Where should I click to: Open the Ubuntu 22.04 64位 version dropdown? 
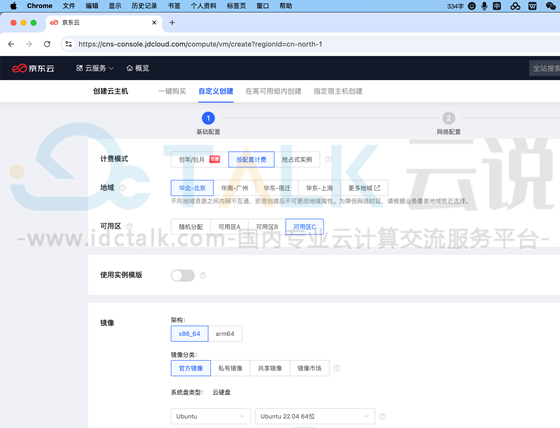coord(315,416)
